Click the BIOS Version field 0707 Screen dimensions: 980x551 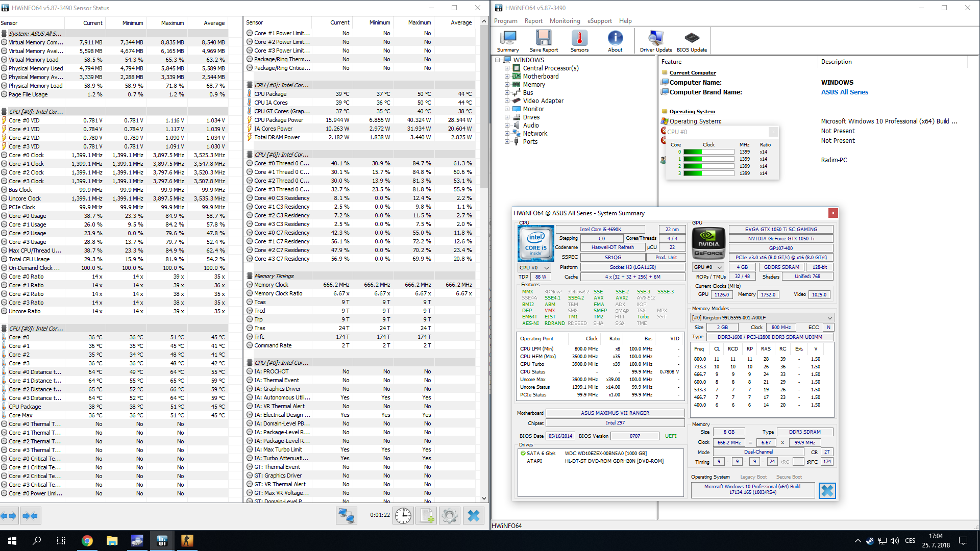click(634, 436)
